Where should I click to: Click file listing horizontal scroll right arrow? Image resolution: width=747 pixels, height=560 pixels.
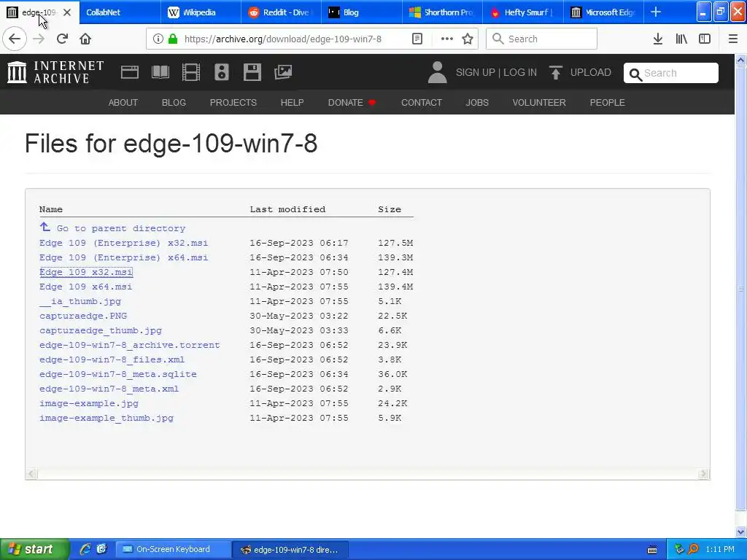pyautogui.click(x=704, y=474)
